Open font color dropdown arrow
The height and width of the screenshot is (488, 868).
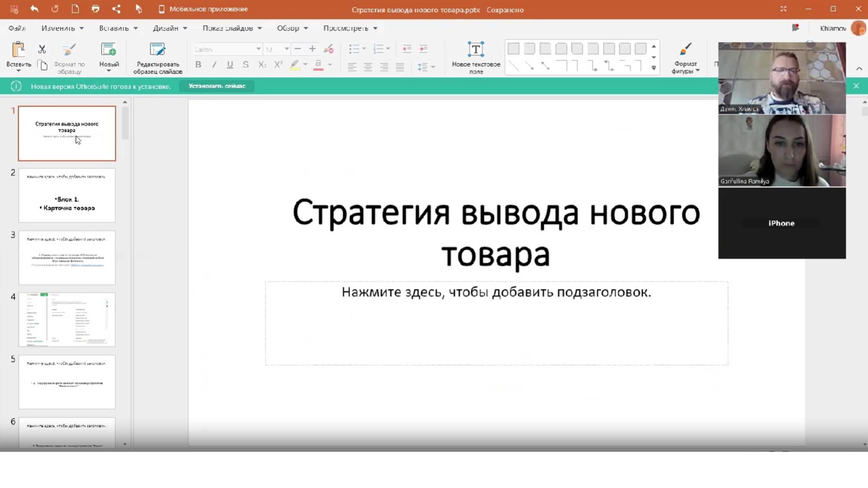330,65
